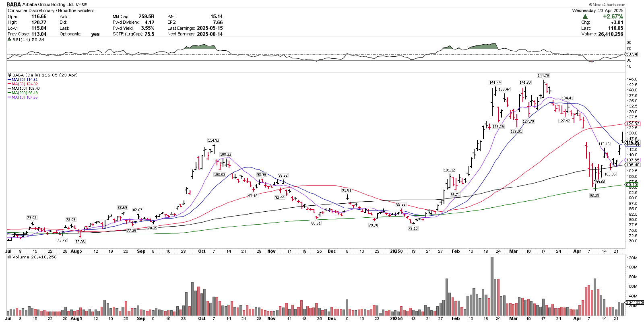The image size is (644, 322).
Task: Click the Optionable value yes
Action: [x=95, y=34]
